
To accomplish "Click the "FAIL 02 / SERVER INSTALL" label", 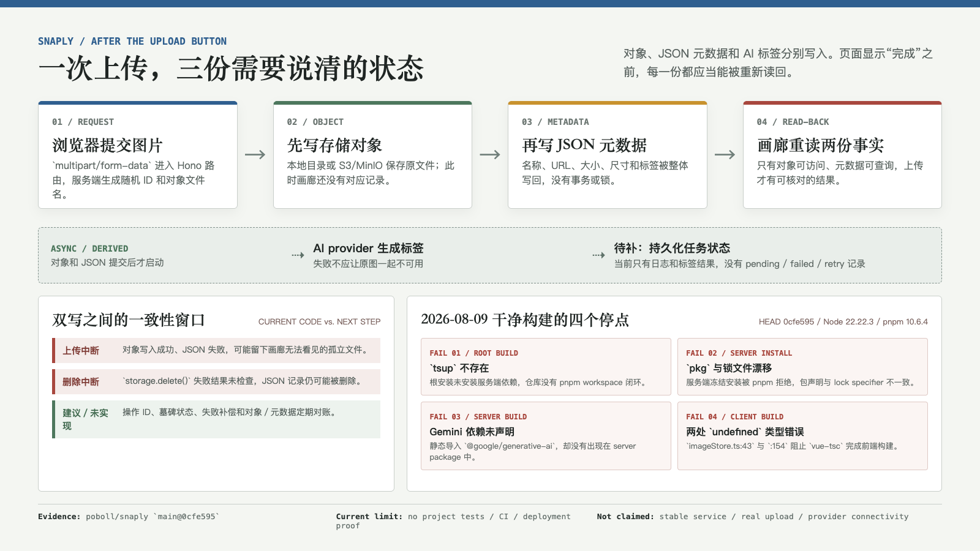I will pos(739,353).
